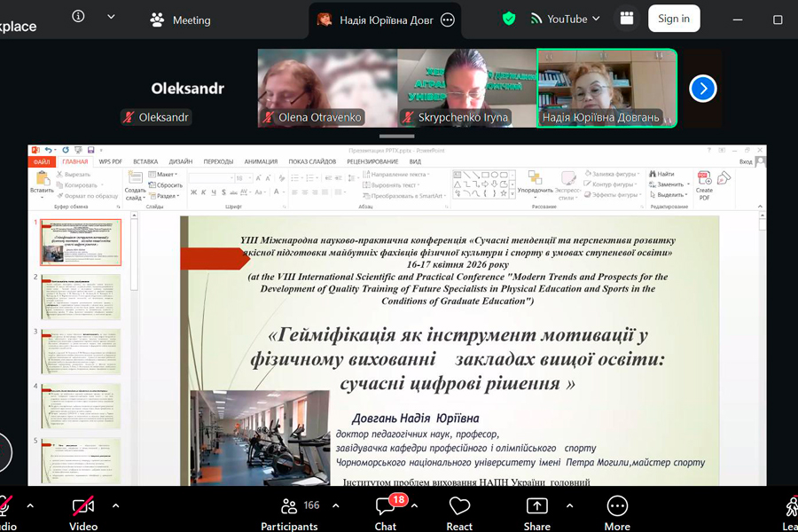The image size is (798, 532).
Task: Toggle bold Ж formatting
Action: pos(193,192)
